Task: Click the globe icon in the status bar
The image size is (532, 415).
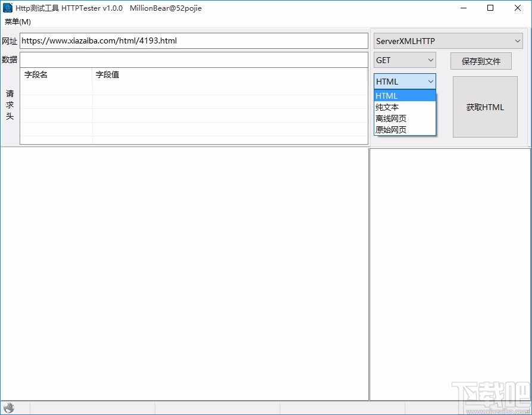Action: [x=9, y=408]
